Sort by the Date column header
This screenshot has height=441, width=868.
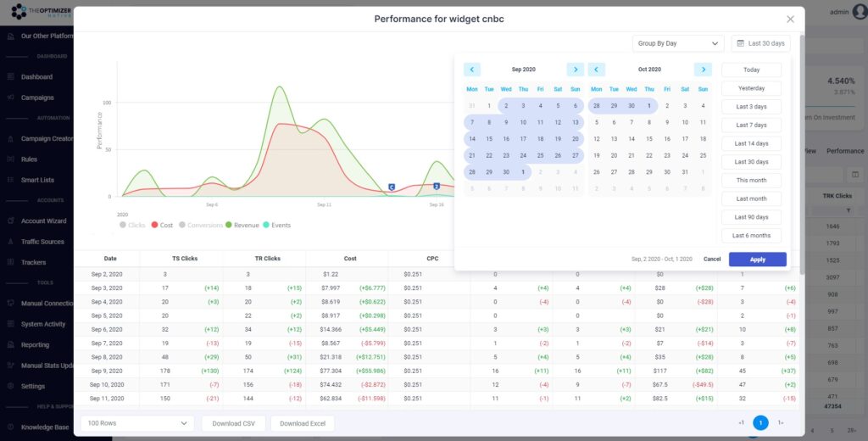pyautogui.click(x=110, y=258)
